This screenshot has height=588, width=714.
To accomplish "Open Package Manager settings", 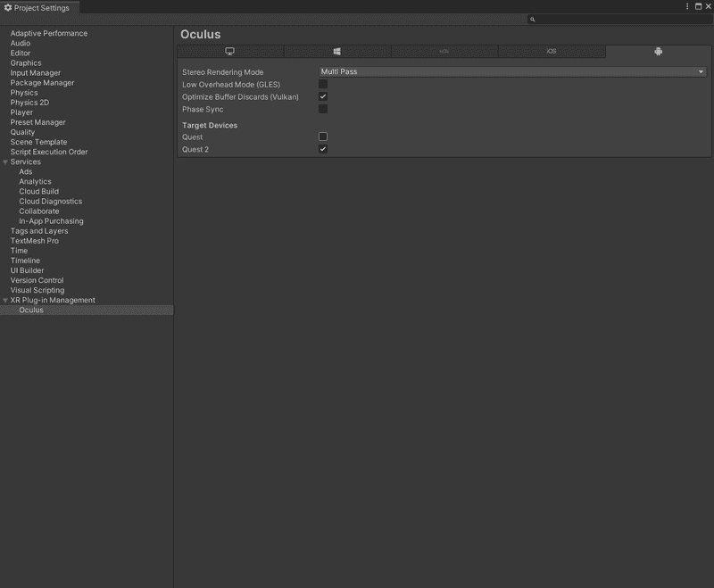I will [x=42, y=83].
